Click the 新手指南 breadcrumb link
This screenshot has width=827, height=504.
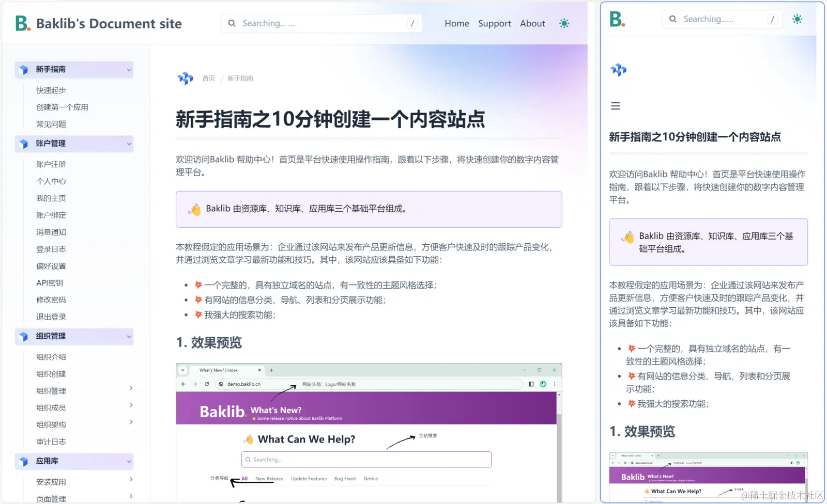[x=240, y=78]
